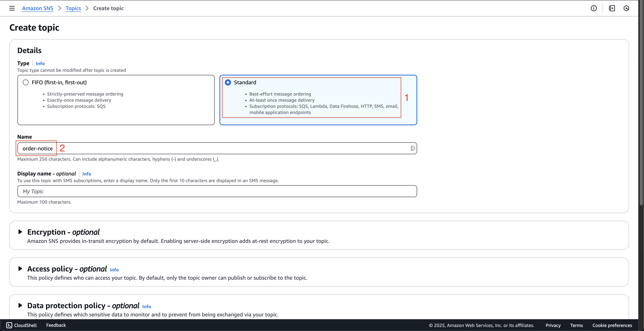The height and width of the screenshot is (331, 644).
Task: Open Info link next to Type
Action: [40, 63]
